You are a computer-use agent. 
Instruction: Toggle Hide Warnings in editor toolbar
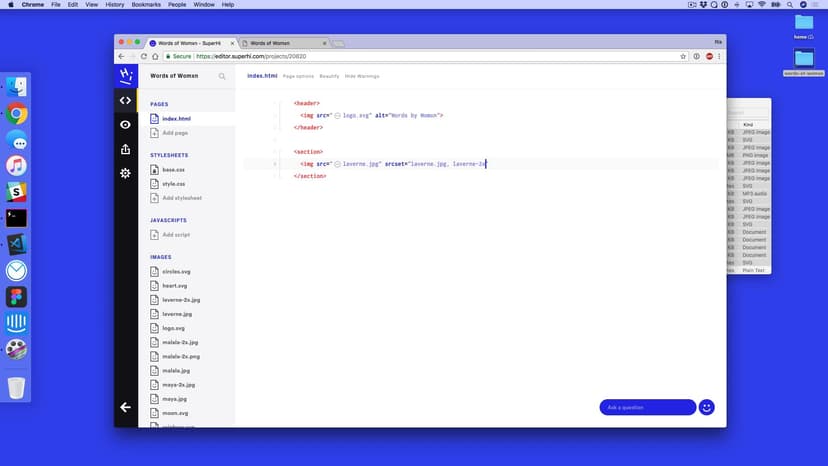[362, 76]
